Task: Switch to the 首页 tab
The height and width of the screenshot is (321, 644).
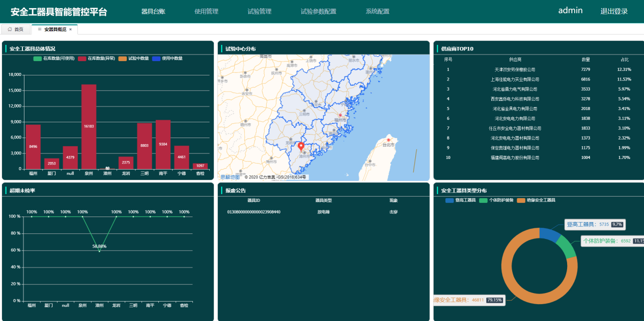Action: coord(15,30)
